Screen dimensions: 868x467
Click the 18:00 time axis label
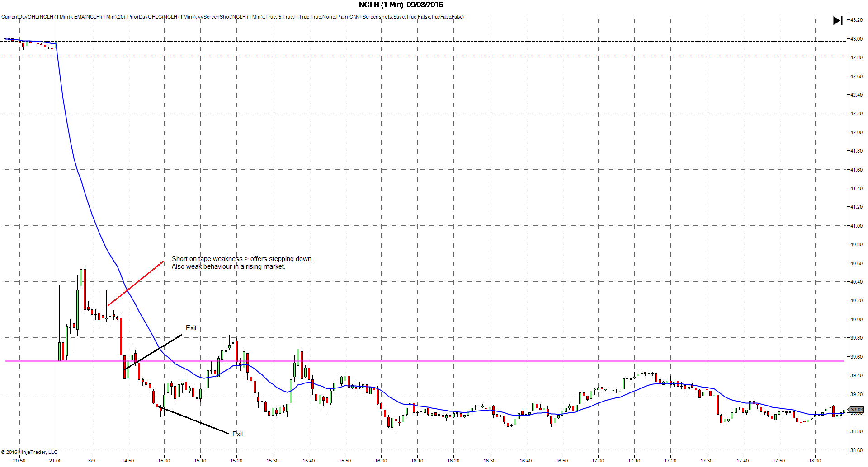point(815,461)
